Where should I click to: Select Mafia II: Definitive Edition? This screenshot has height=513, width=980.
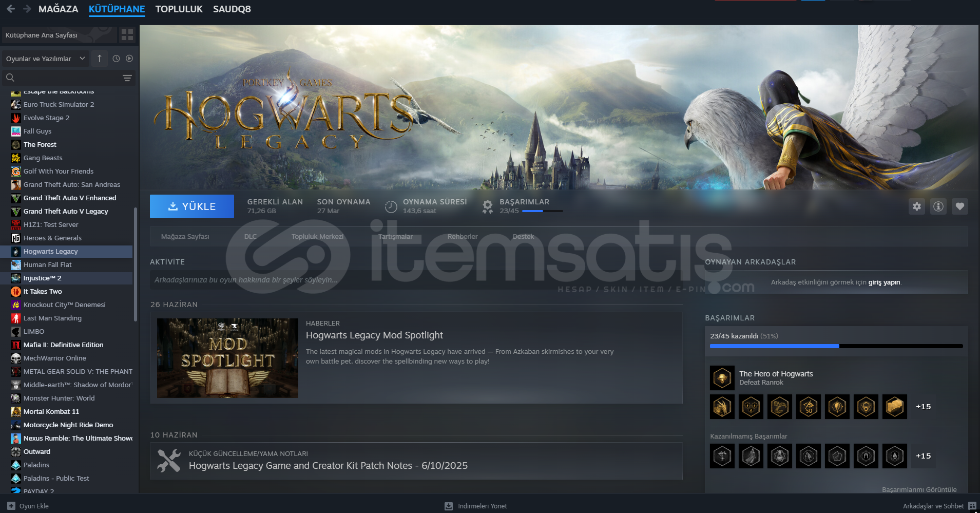coord(64,345)
